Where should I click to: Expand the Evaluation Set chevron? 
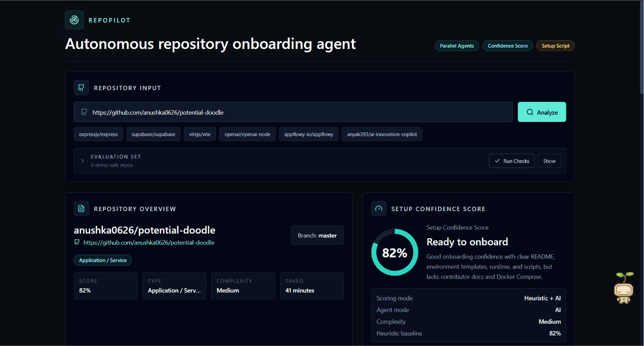[82, 161]
